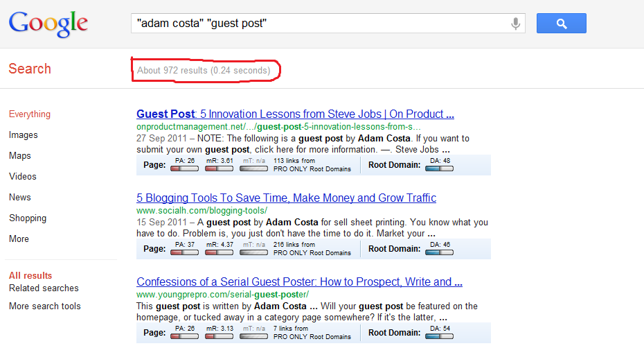Image resolution: width=644 pixels, height=355 pixels.
Task: Open Related searches
Action: 44,288
